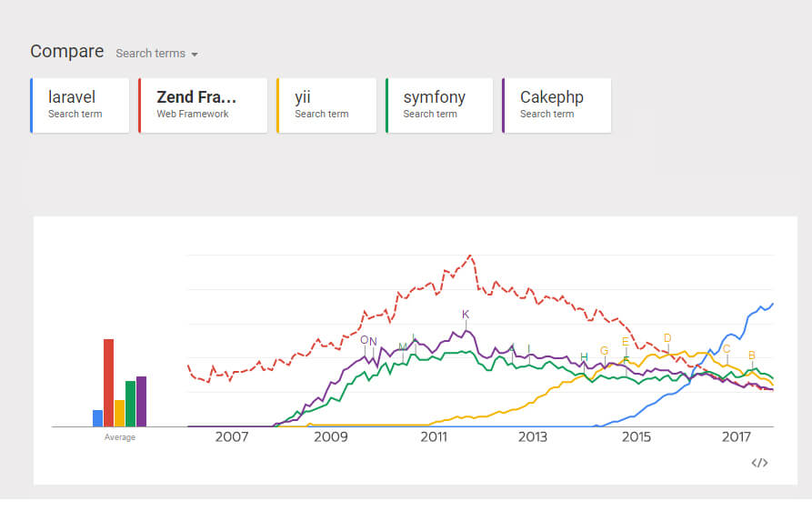Select the Zend Framework term card
Image resolution: width=812 pixels, height=531 pixels.
203,105
